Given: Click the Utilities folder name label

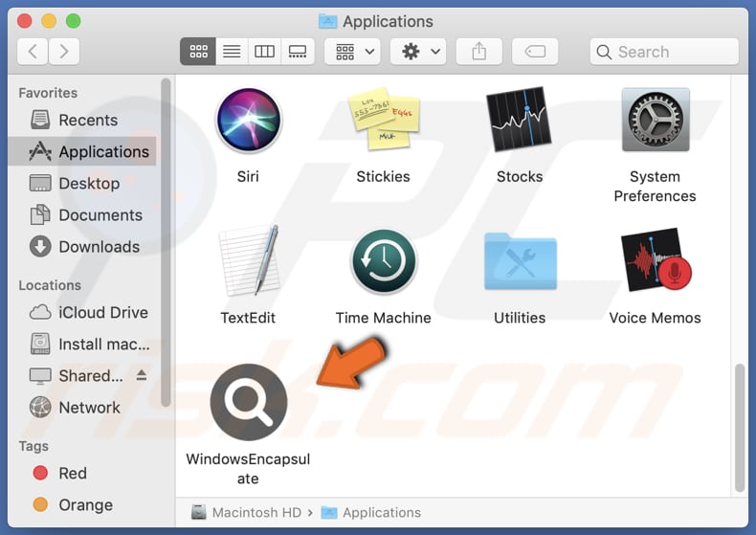Looking at the screenshot, I should pyautogui.click(x=520, y=318).
